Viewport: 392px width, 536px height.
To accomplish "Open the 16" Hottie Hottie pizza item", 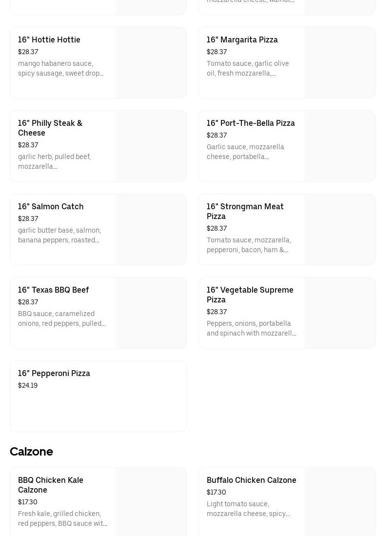I will click(x=49, y=40).
